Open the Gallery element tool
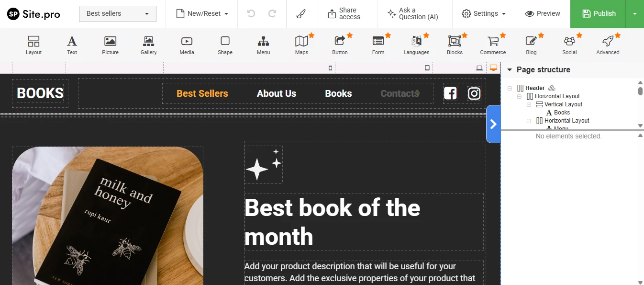This screenshot has width=644, height=285. click(148, 45)
